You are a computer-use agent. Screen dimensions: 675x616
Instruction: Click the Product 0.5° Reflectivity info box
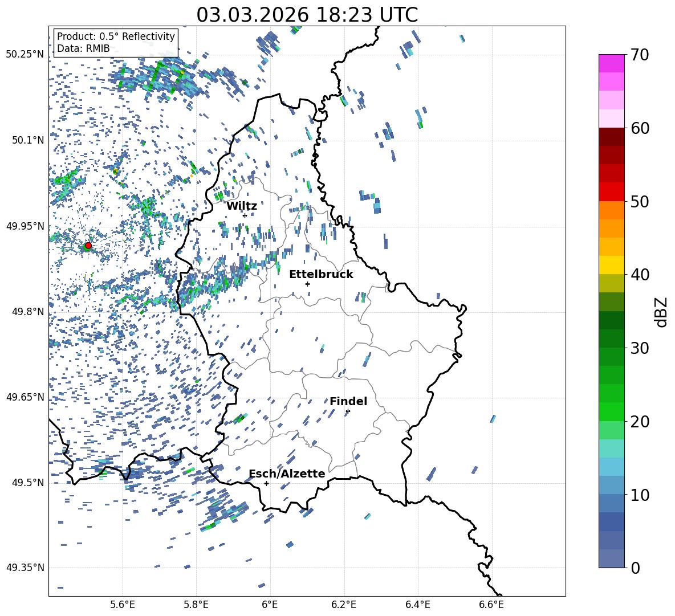click(116, 43)
